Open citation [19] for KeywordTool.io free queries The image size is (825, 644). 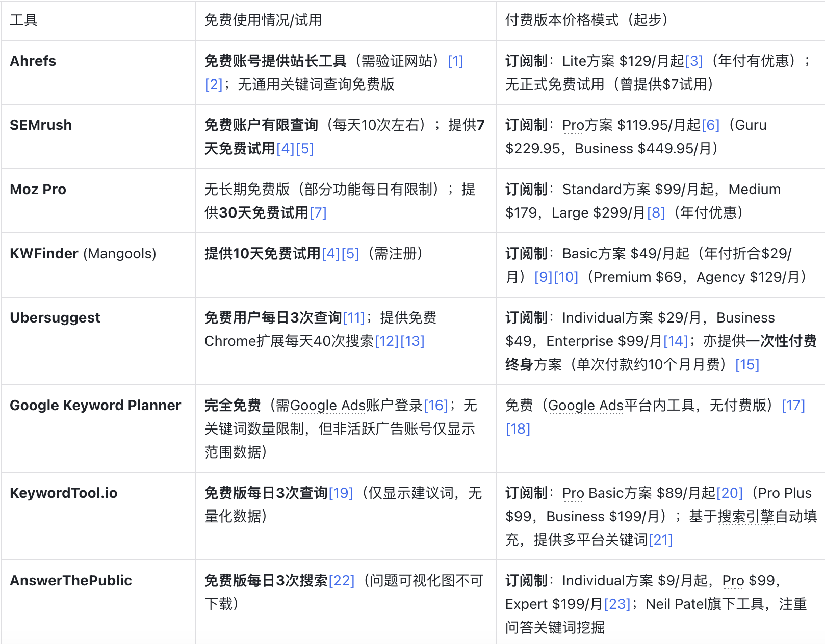341,493
